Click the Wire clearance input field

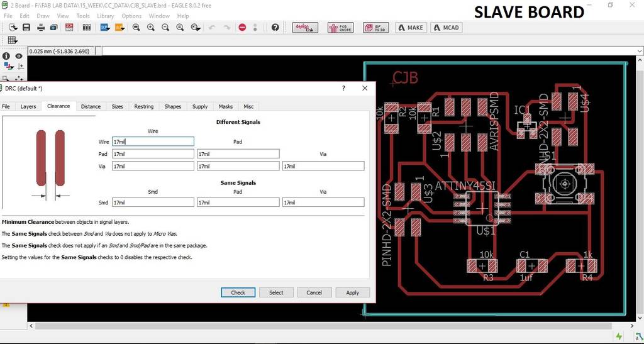[x=153, y=142]
